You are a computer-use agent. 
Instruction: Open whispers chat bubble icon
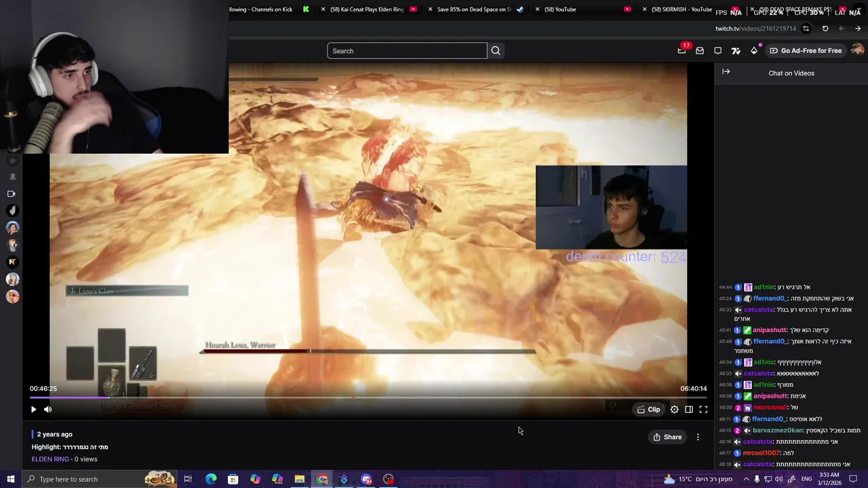tap(718, 51)
